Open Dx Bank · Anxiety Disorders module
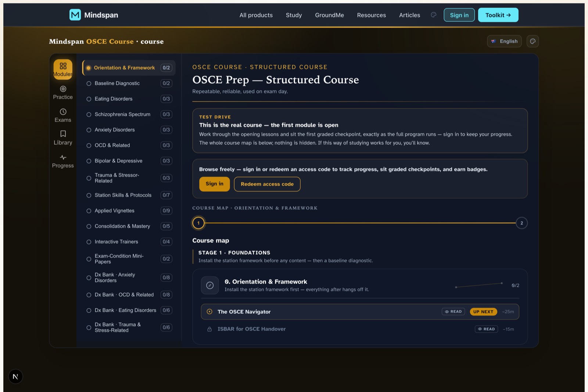This screenshot has width=588, height=392. (x=129, y=278)
